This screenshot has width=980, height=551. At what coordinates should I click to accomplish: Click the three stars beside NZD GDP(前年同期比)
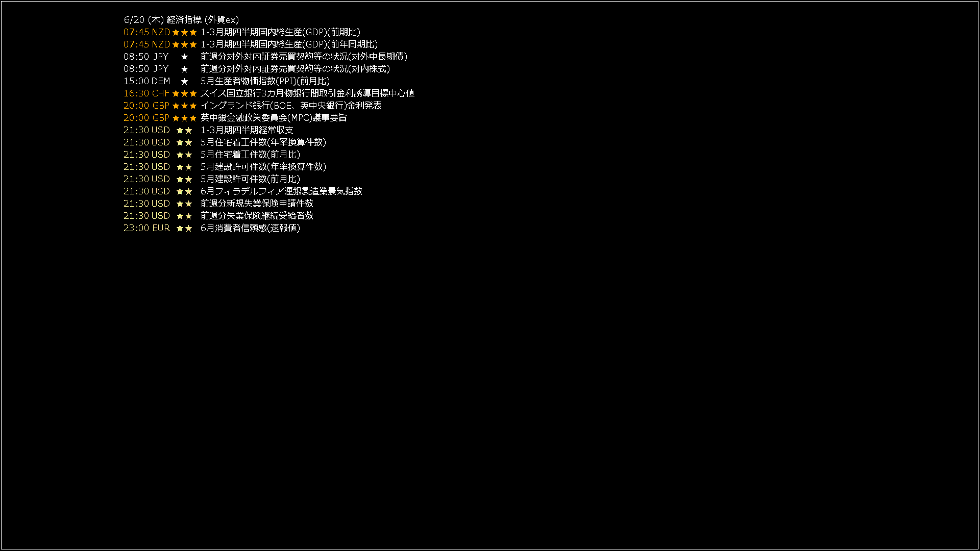click(184, 44)
